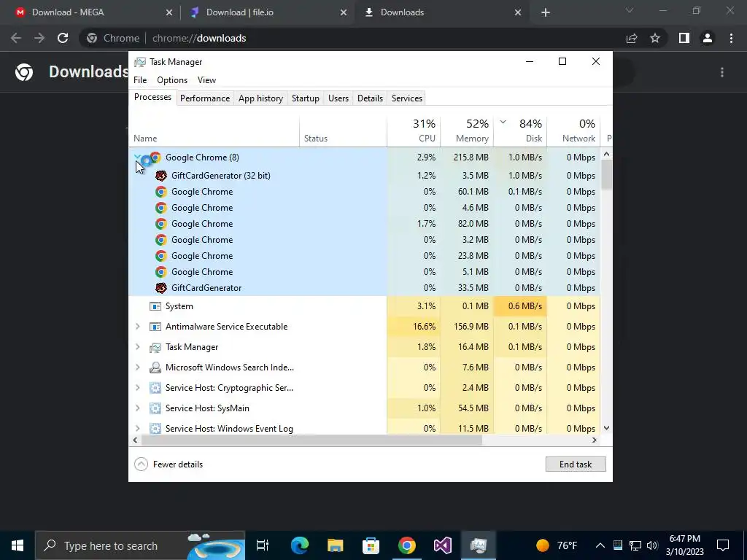Switch to the Details tab

pos(370,98)
